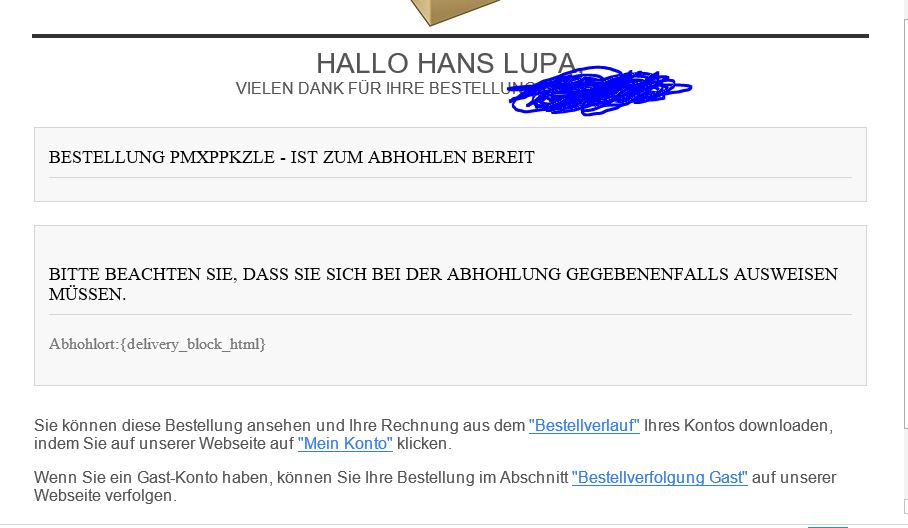Click the scrollbar arrow at the bottom right
Screen dimensions: 908x528
tap(906, 508)
